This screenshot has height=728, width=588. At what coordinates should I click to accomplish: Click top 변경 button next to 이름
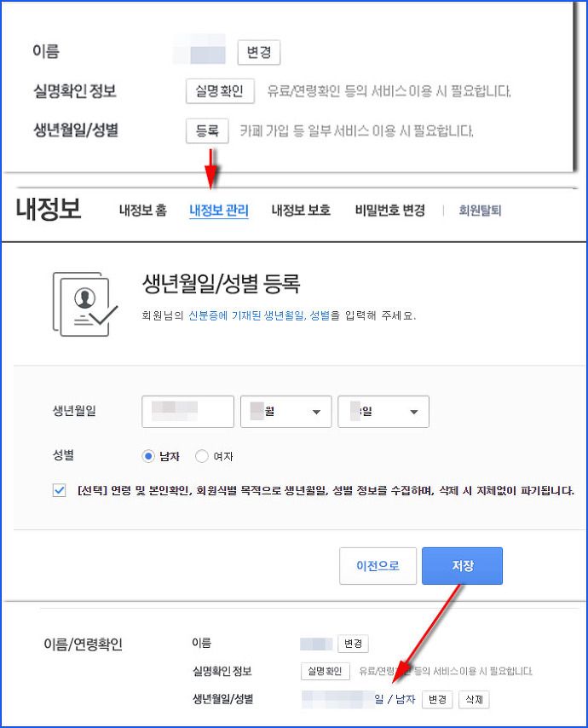259,52
